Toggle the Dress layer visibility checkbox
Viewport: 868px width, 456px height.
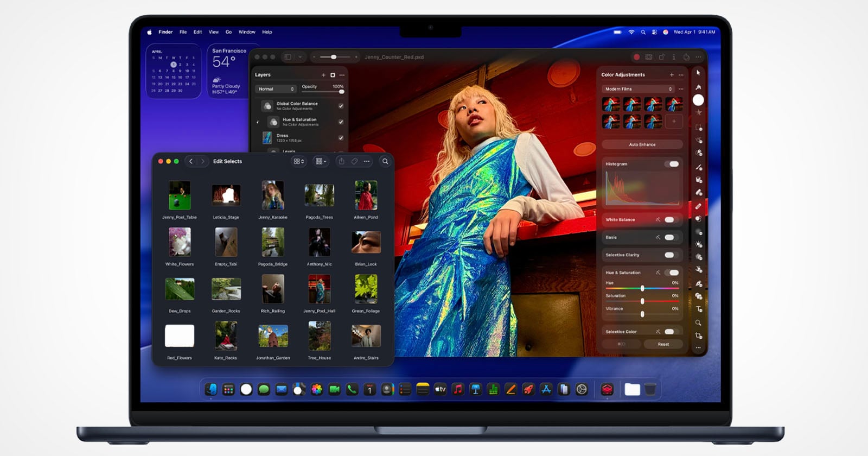(x=341, y=138)
